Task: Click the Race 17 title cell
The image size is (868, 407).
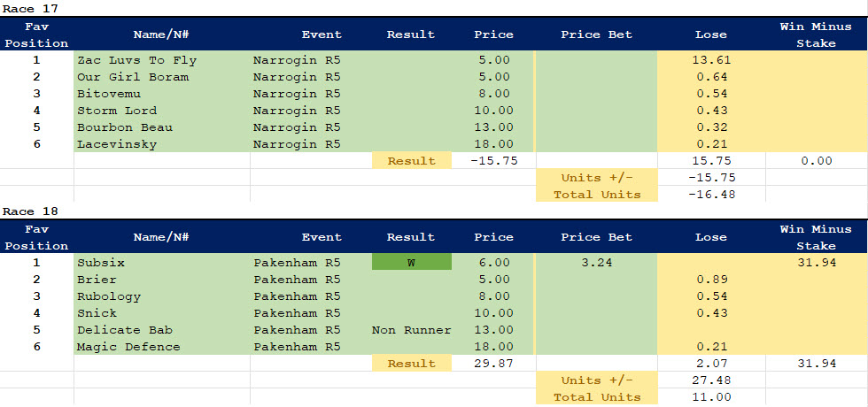Action: (29, 8)
